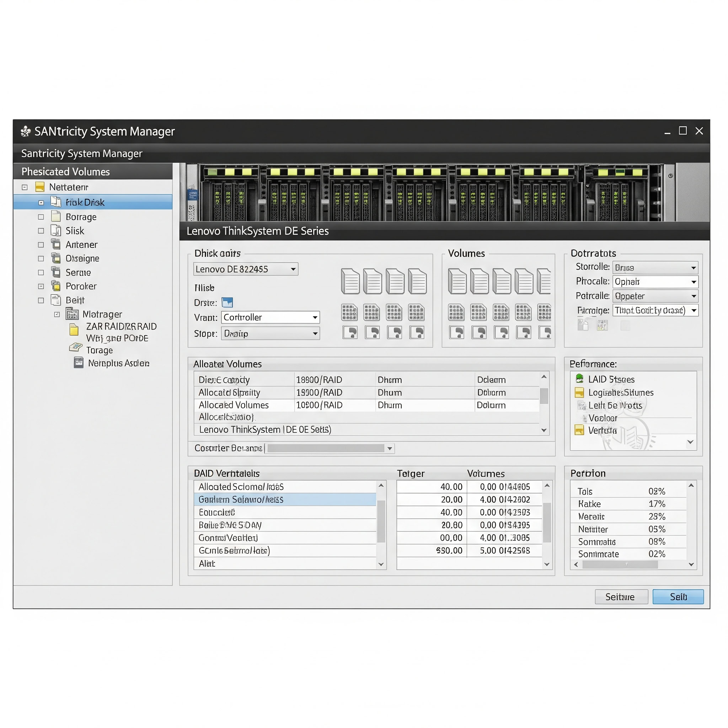Click the Seraie tree icon
728x728 pixels.
coord(56,272)
